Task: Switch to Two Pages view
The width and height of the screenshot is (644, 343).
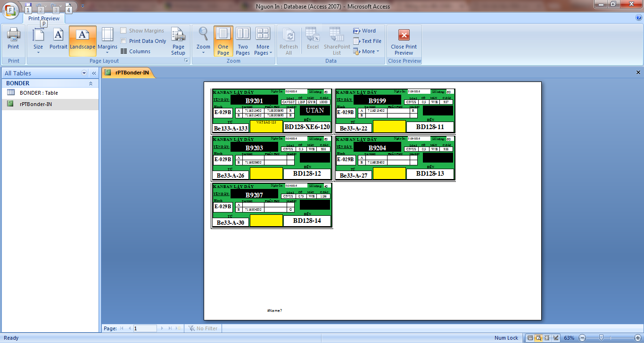Action: pyautogui.click(x=243, y=41)
